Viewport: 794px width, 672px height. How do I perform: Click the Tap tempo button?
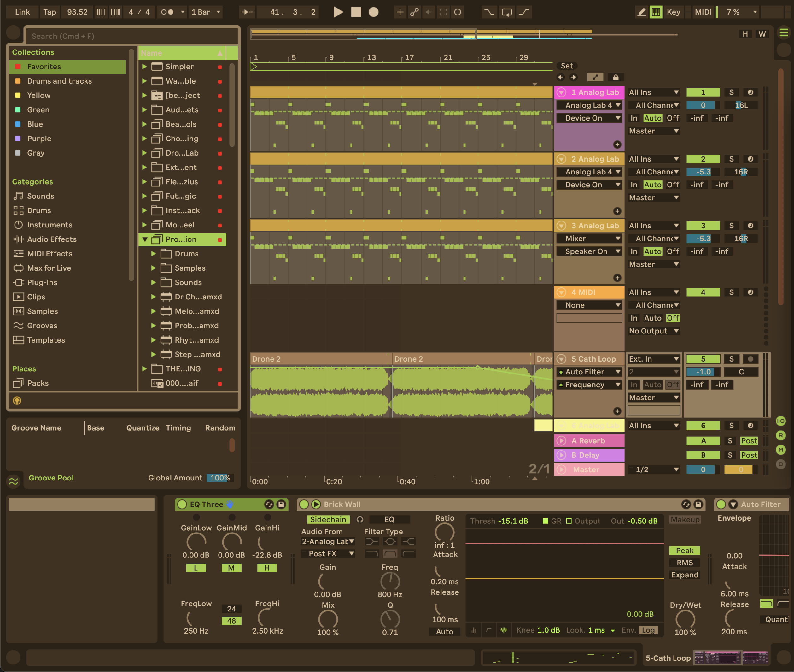pyautogui.click(x=50, y=12)
